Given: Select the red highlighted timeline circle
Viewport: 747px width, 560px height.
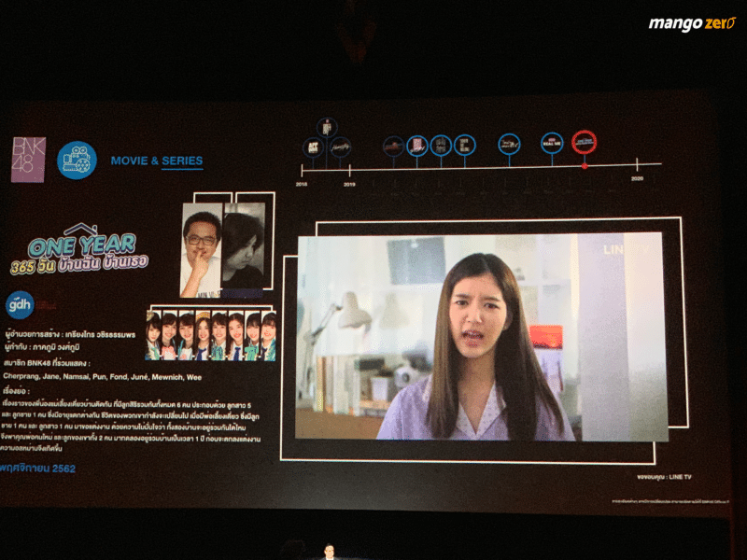Looking at the screenshot, I should [x=585, y=142].
